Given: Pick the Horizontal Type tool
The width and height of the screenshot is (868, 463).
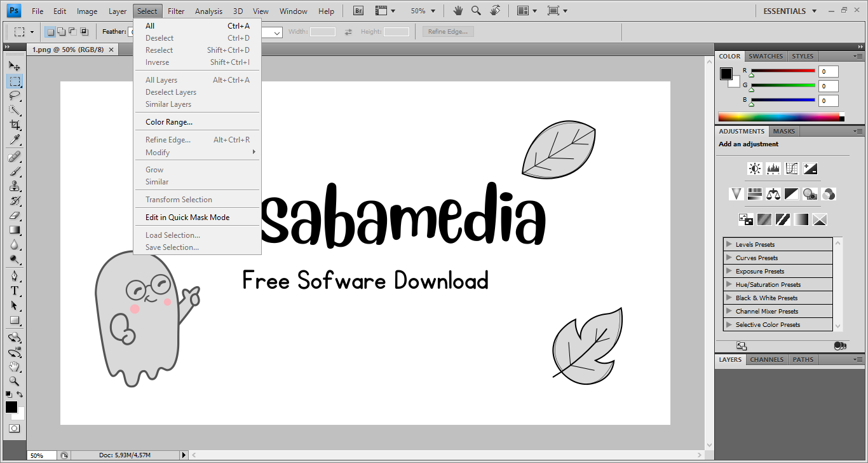Looking at the screenshot, I should pos(15,291).
